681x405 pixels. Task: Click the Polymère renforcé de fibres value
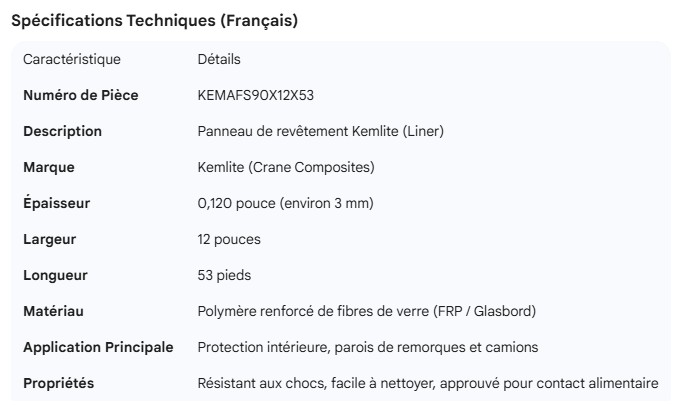pos(367,312)
